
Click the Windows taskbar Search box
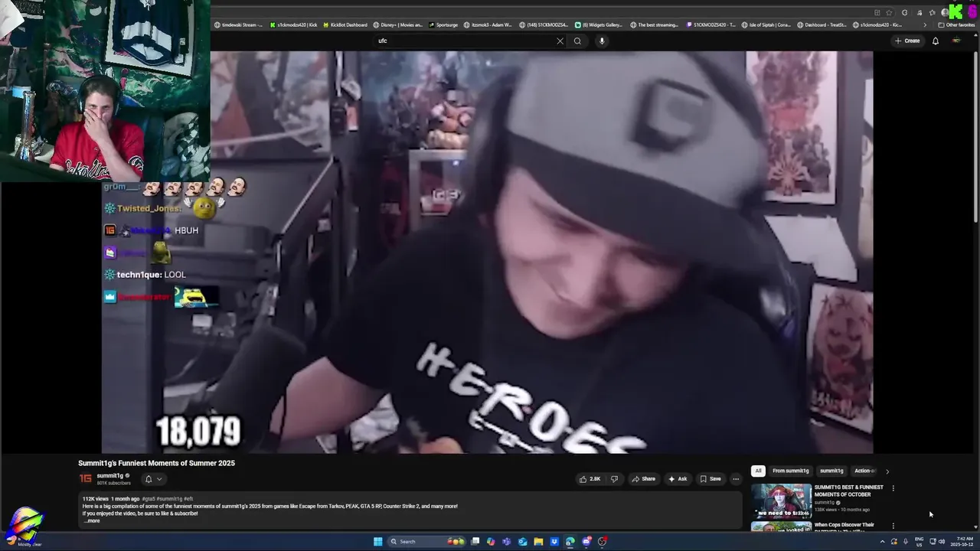click(426, 541)
